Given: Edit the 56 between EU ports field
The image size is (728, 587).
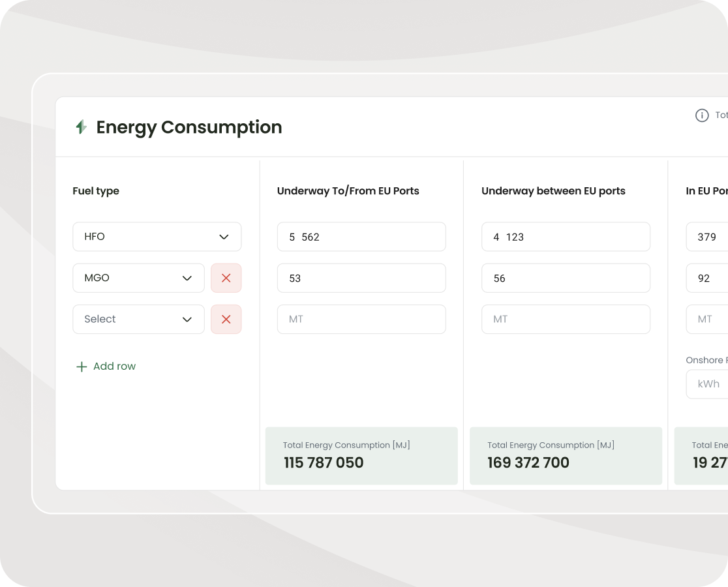Looking at the screenshot, I should pyautogui.click(x=565, y=278).
